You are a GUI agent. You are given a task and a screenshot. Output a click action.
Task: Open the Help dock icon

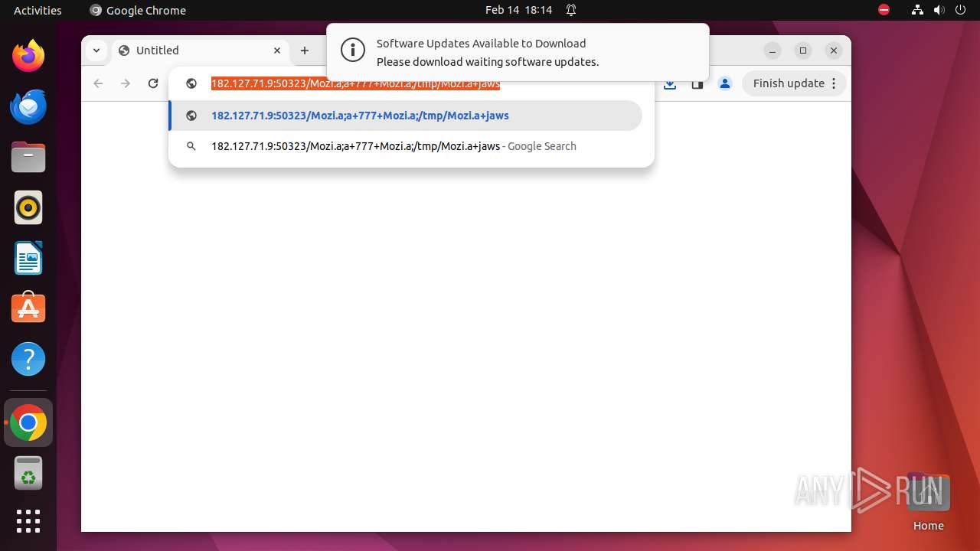(28, 359)
